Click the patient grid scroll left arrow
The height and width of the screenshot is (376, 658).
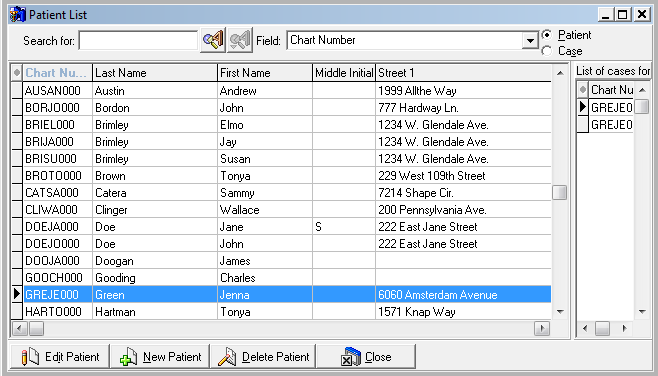(19, 329)
